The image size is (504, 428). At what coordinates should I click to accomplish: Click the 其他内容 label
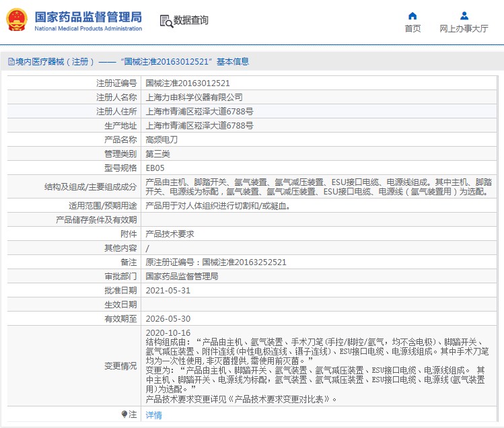120,248
